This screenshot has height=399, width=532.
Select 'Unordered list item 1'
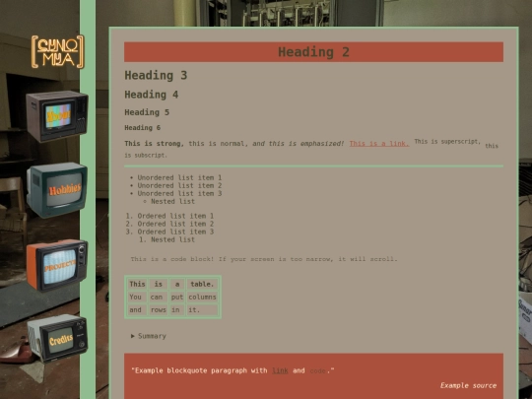pos(179,177)
